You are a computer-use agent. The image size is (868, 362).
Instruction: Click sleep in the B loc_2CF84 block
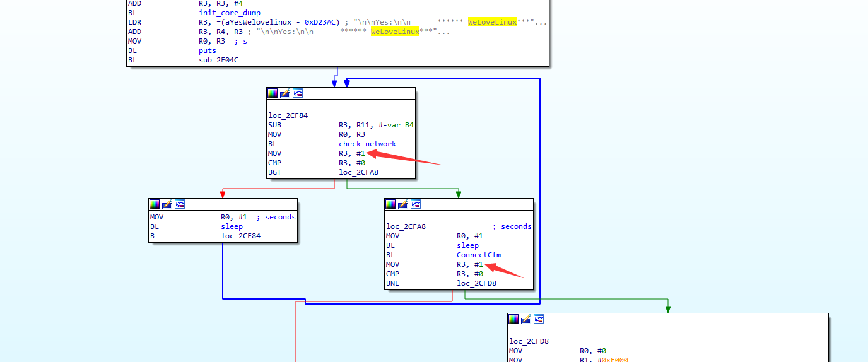click(x=232, y=226)
